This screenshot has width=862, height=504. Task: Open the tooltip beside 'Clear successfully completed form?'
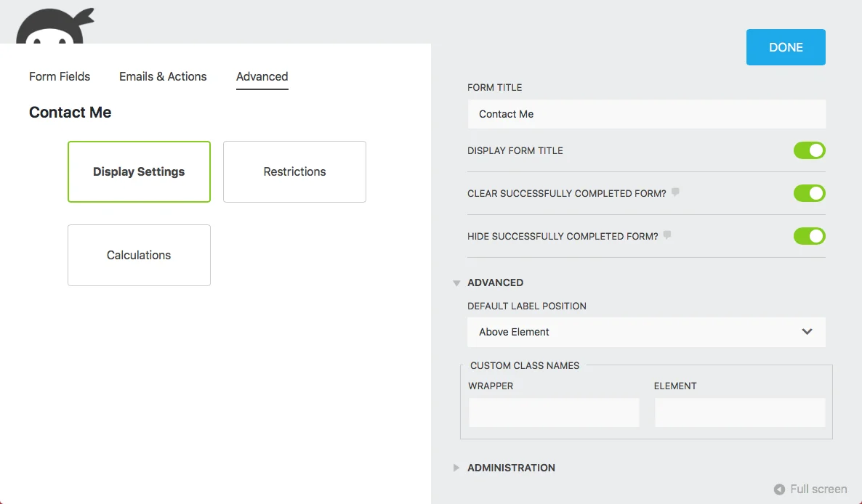point(675,192)
